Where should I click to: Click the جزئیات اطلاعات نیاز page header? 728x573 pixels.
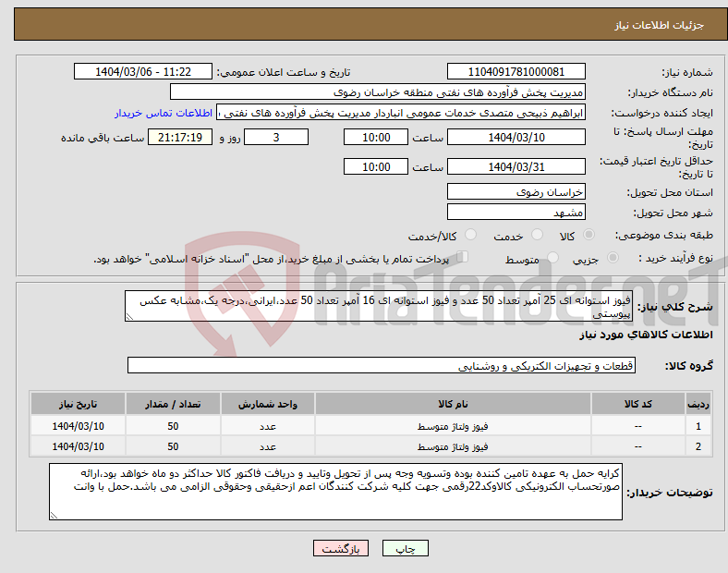[659, 25]
